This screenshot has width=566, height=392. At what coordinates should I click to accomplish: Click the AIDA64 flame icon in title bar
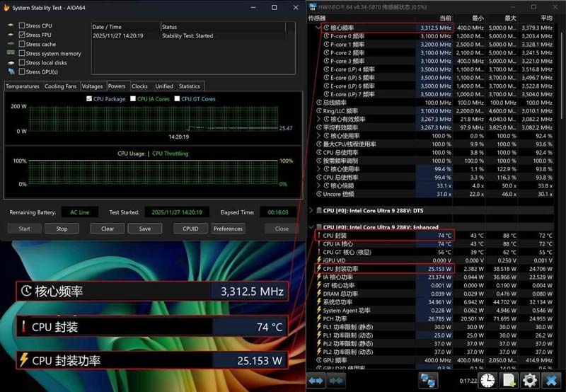(7, 8)
